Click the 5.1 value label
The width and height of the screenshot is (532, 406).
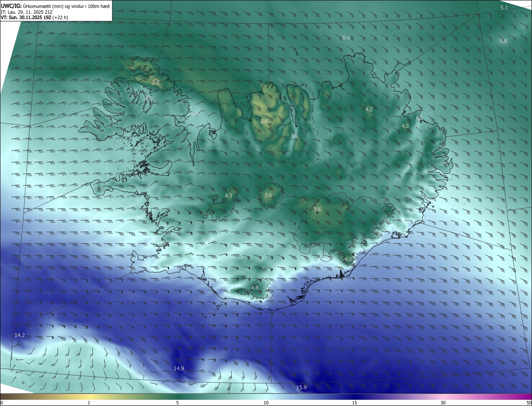point(504,8)
